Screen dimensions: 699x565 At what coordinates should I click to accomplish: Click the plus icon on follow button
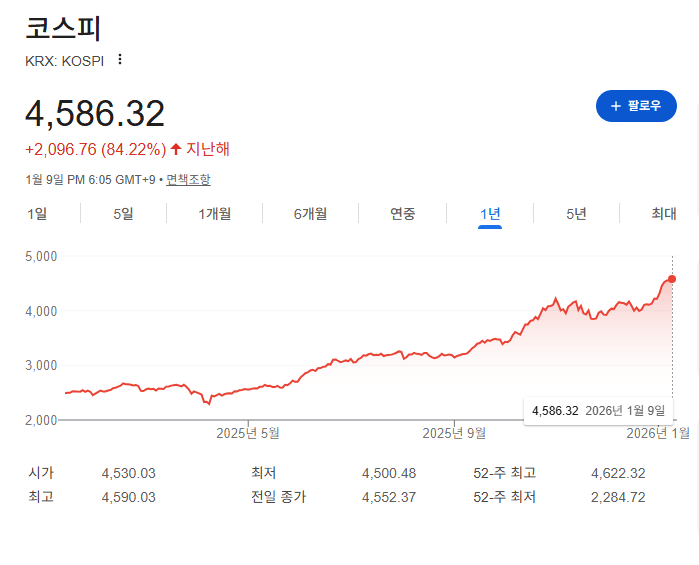point(616,106)
